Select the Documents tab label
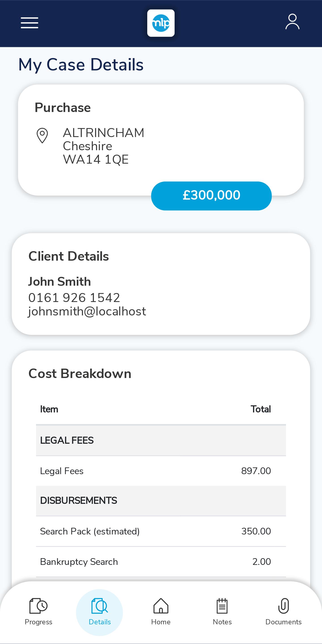Screen dimensions: 322x644 [x=284, y=622]
